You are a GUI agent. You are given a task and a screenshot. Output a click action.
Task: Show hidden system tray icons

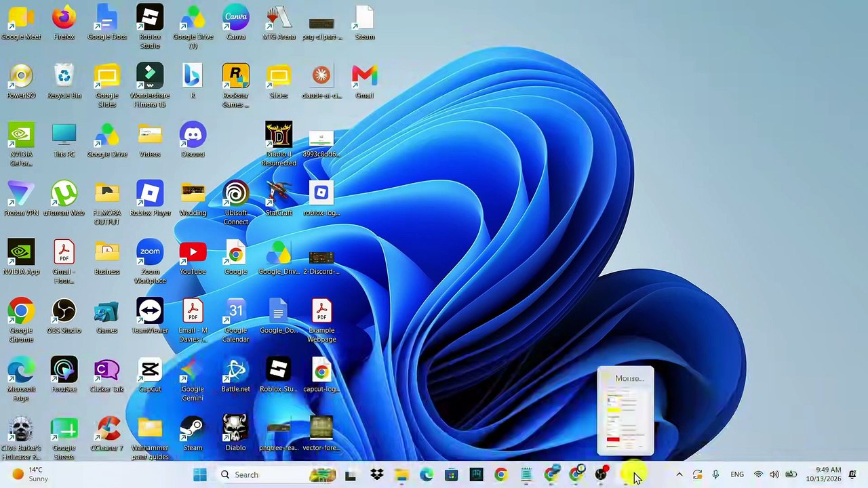[679, 474]
